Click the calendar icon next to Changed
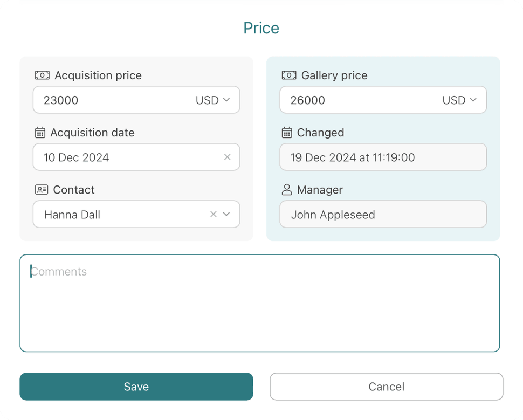Viewport: 523px width, 420px height. pos(287,133)
